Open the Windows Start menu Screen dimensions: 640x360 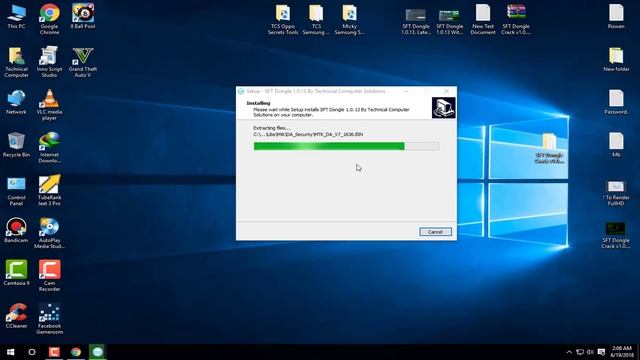11,352
